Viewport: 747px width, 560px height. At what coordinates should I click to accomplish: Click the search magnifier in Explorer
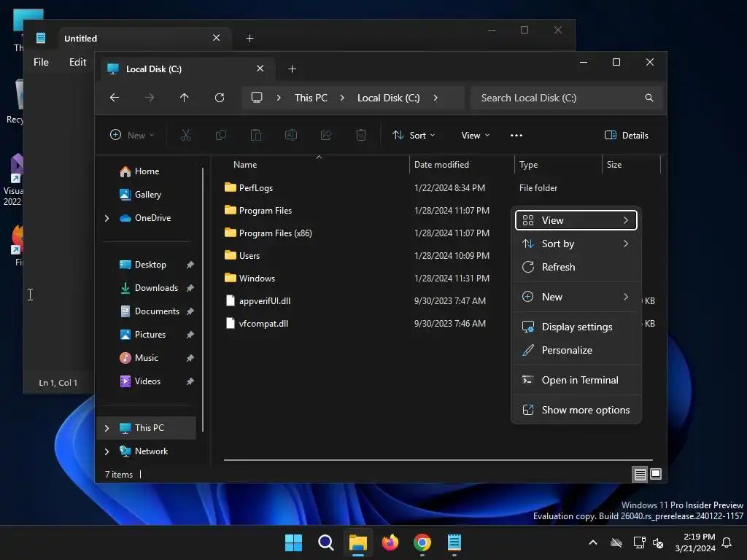tap(649, 98)
